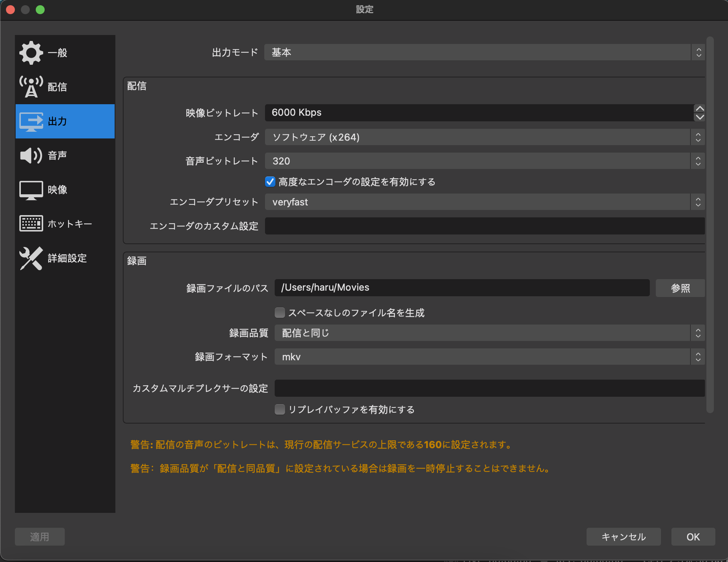Click the 参照 browse button
This screenshot has width=728, height=562.
pyautogui.click(x=680, y=288)
